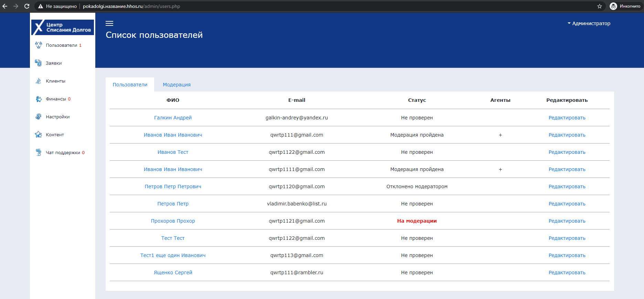The height and width of the screenshot is (299, 644).
Task: Open the Галкин Андрей user profile link
Action: click(173, 118)
